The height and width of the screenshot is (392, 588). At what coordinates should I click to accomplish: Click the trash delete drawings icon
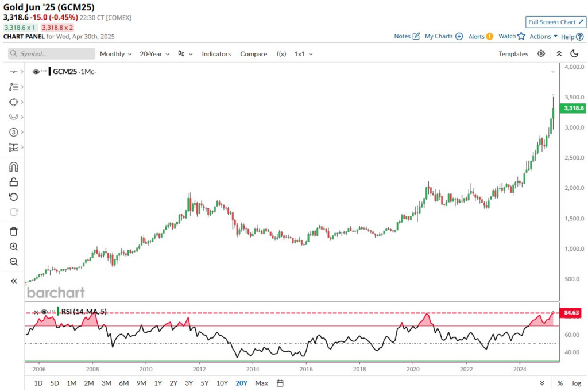[x=14, y=231]
